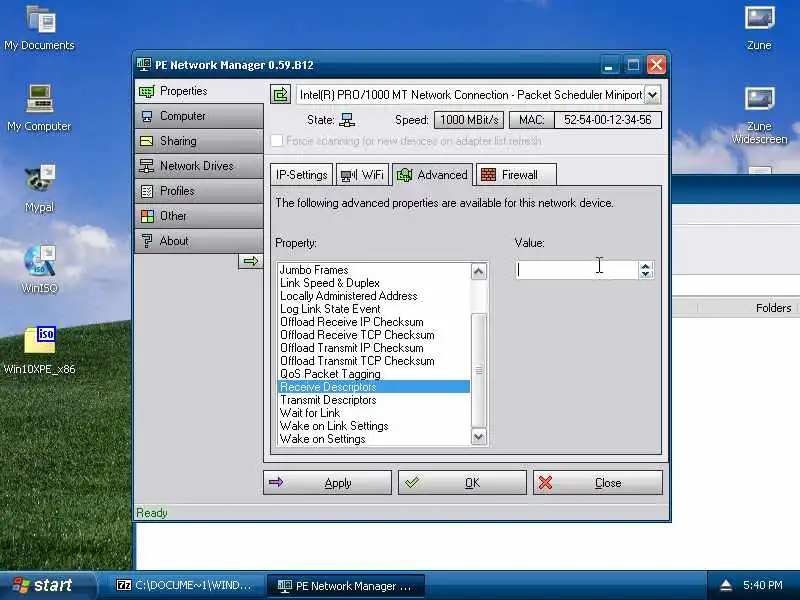Select the Win10XPE_x86 iso file icon
800x600 pixels.
39,351
